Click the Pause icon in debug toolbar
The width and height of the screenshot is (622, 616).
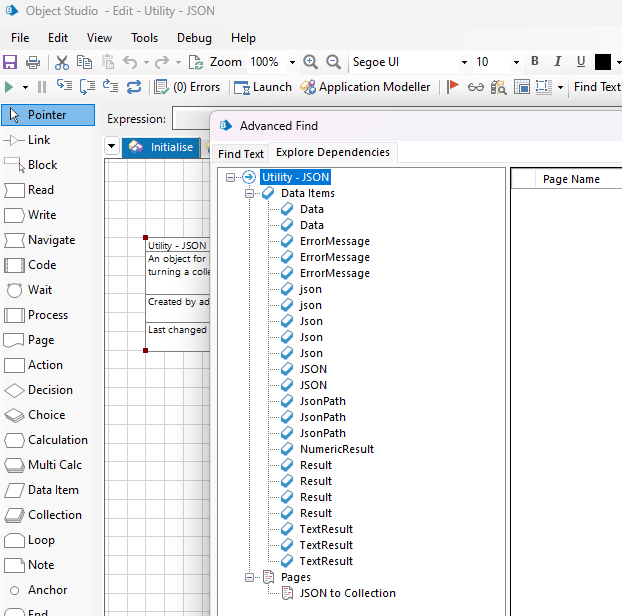(42, 87)
